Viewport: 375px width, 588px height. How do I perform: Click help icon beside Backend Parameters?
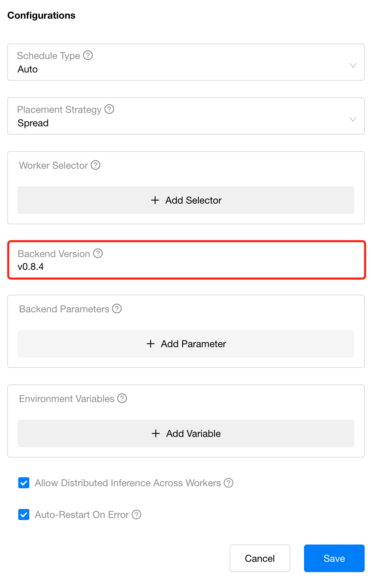(117, 308)
